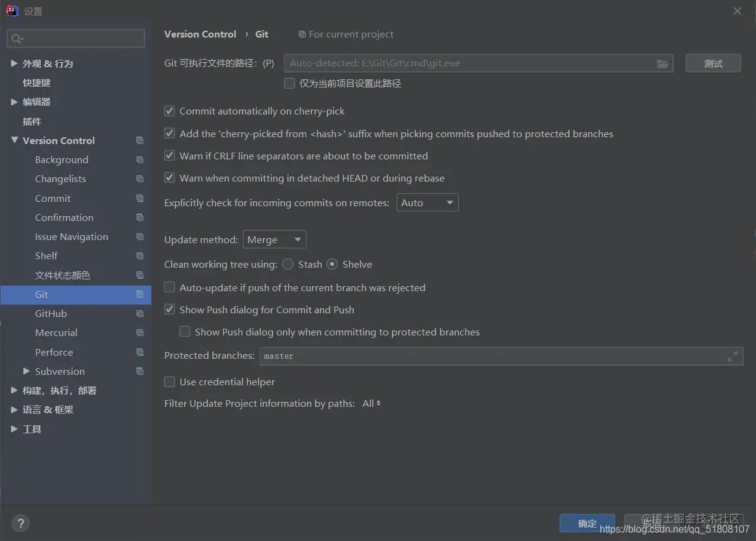Toggle 'Show Push dialog for Commit and Push'

(169, 310)
